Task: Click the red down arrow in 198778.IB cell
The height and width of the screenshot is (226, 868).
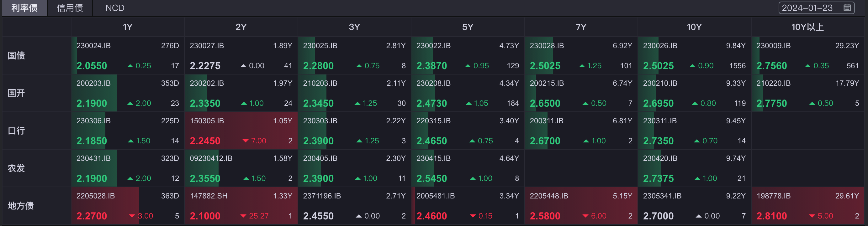Action: [x=812, y=216]
